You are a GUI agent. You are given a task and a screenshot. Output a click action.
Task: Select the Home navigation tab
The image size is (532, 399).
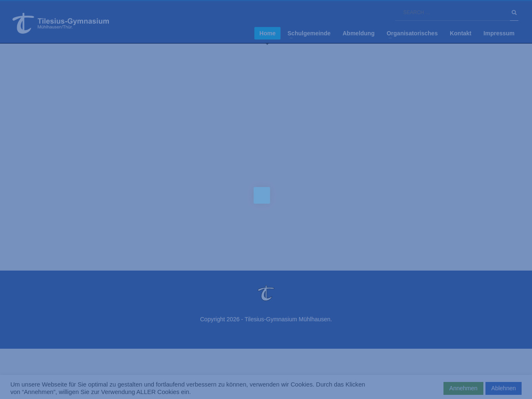(x=267, y=33)
